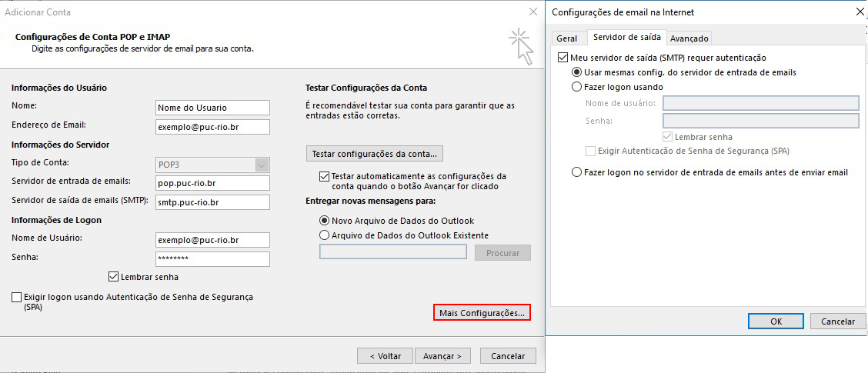
Task: Click the Nome field with Nome do Usuario
Action: tap(212, 108)
